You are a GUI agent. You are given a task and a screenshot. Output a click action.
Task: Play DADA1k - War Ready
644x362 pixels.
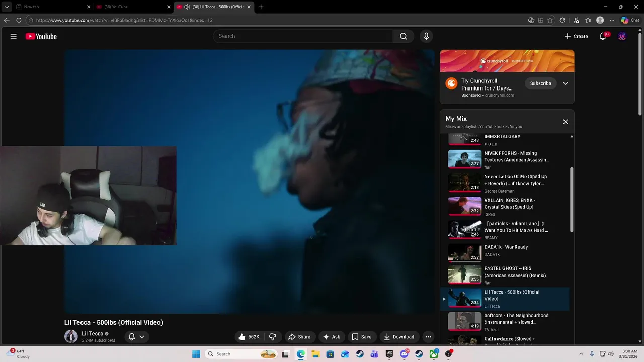pyautogui.click(x=505, y=252)
